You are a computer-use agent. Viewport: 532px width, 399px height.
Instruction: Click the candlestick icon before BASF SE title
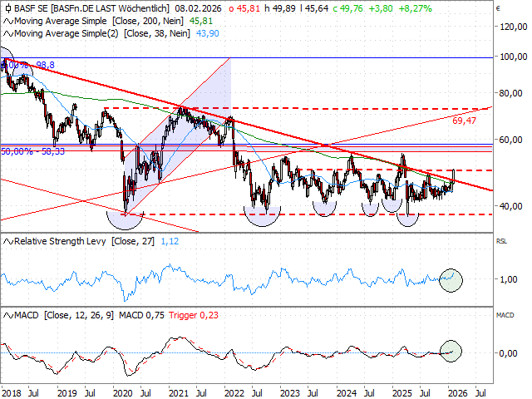(8, 8)
